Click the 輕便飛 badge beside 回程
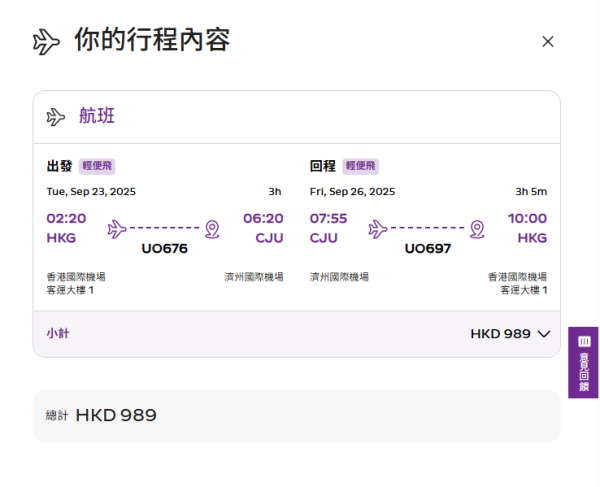The width and height of the screenshot is (600, 487). [x=360, y=166]
